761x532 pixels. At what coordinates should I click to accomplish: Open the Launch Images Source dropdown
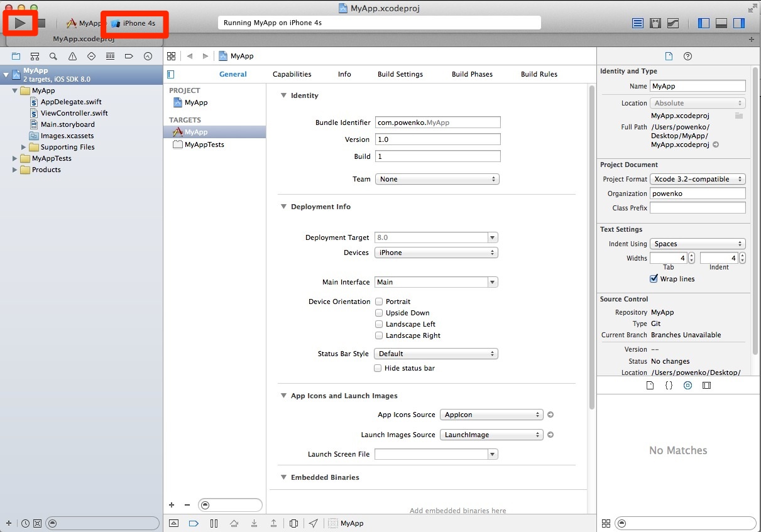click(491, 435)
